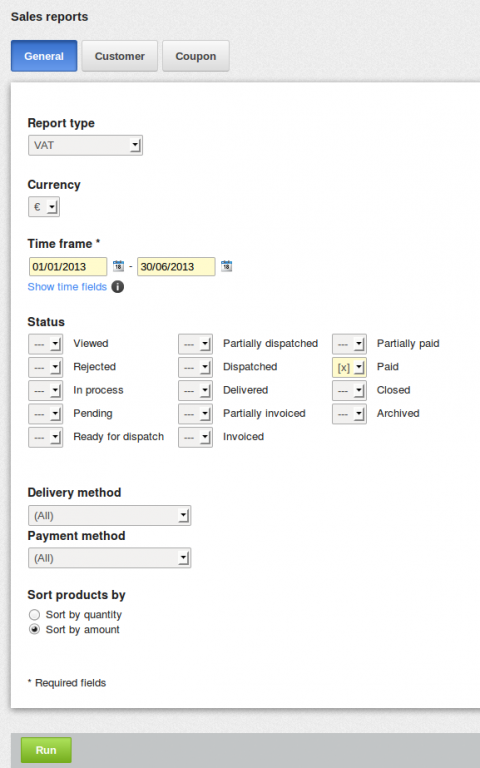Click the end date field 30/06/2013
This screenshot has height=768, width=480.
click(176, 266)
